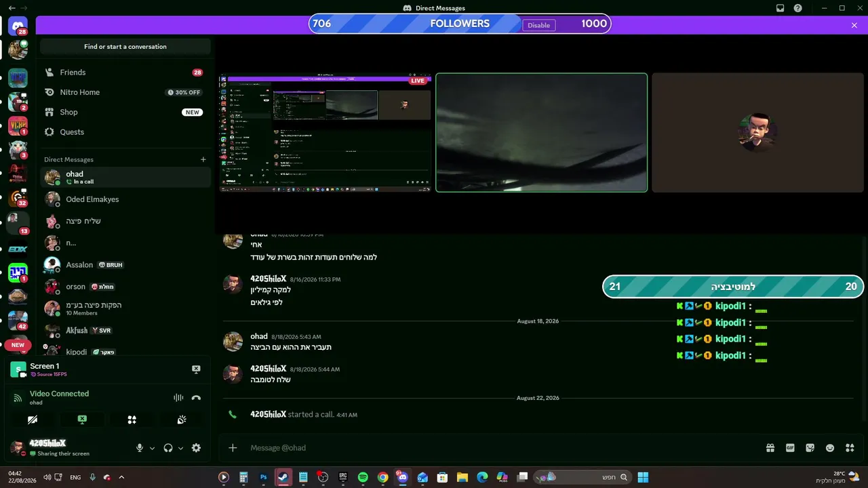The width and height of the screenshot is (868, 488).
Task: Open Discord home direct messages icon
Action: 18,26
